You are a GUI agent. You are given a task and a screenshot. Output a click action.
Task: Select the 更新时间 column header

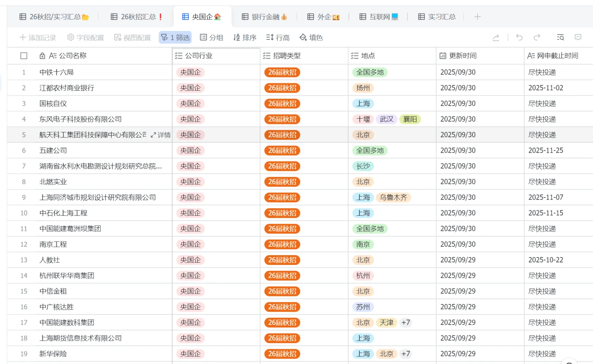pos(480,56)
